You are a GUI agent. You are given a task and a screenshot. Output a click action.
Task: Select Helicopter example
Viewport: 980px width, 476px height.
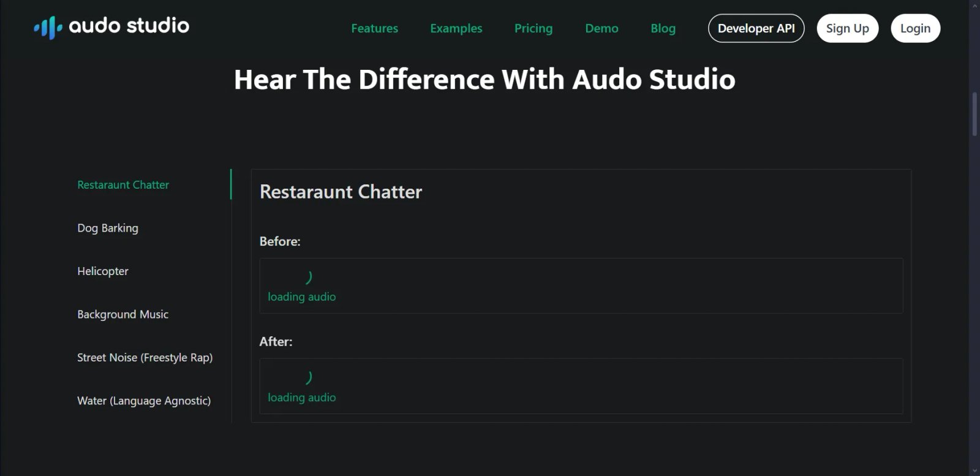coord(102,271)
